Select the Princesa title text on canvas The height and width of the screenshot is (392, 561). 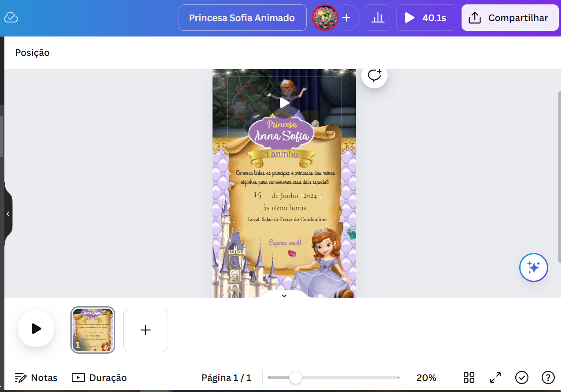click(282, 125)
